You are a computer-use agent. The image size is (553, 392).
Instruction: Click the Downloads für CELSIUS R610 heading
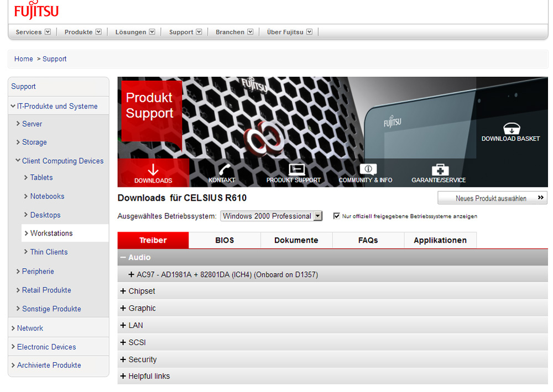(x=182, y=198)
